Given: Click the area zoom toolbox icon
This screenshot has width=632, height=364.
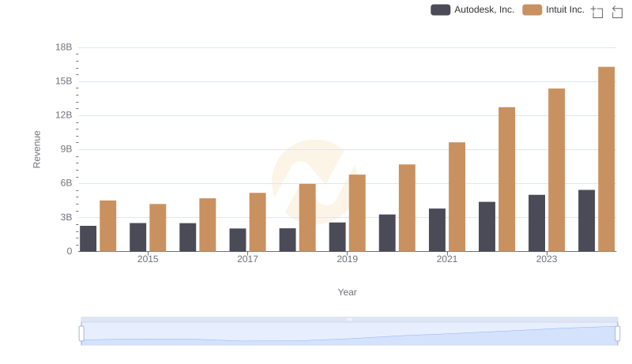Looking at the screenshot, I should tap(597, 12).
